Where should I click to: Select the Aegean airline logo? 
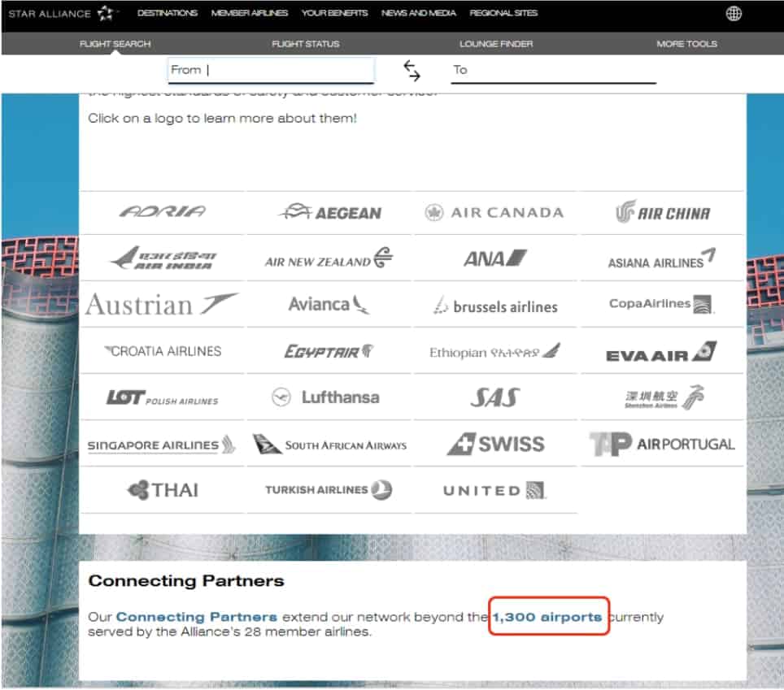(330, 212)
